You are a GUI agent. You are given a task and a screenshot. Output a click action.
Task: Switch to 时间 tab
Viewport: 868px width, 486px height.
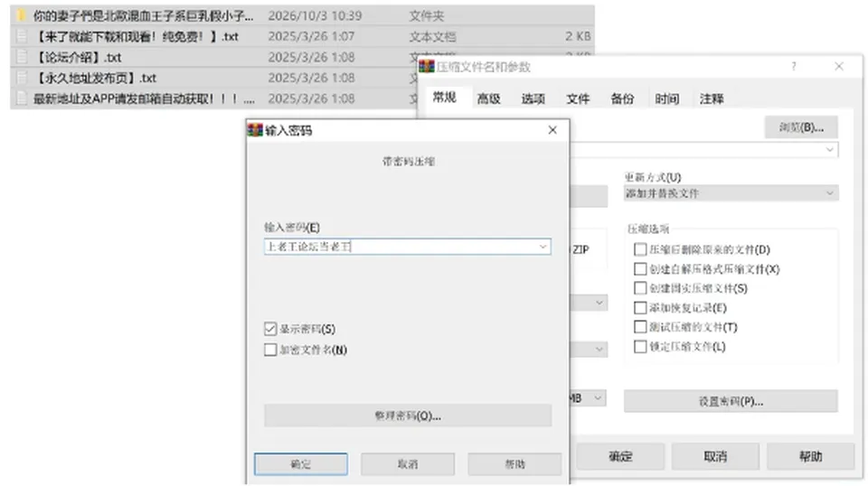pos(667,99)
